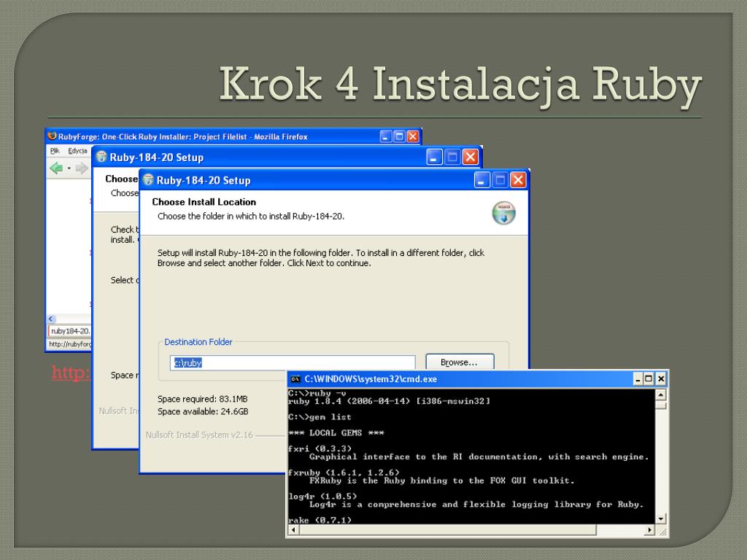Click the Browse... button

coord(460,362)
